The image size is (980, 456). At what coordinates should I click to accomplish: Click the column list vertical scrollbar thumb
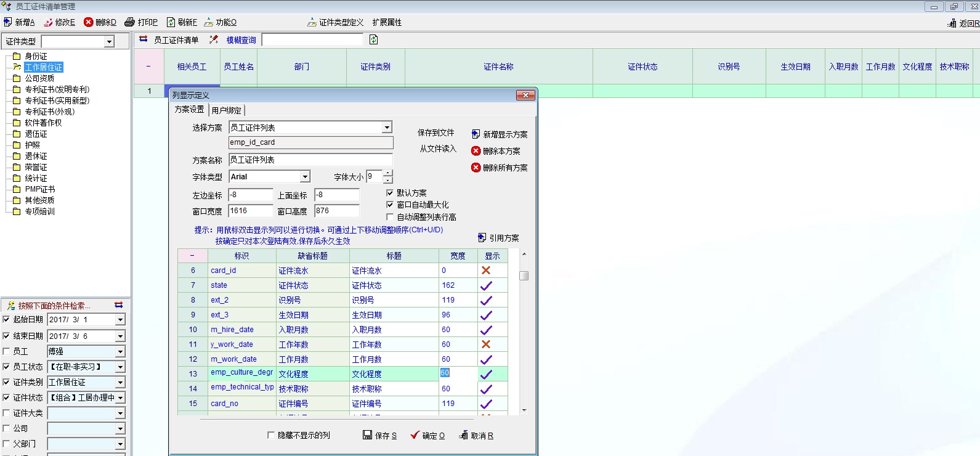pyautogui.click(x=524, y=275)
